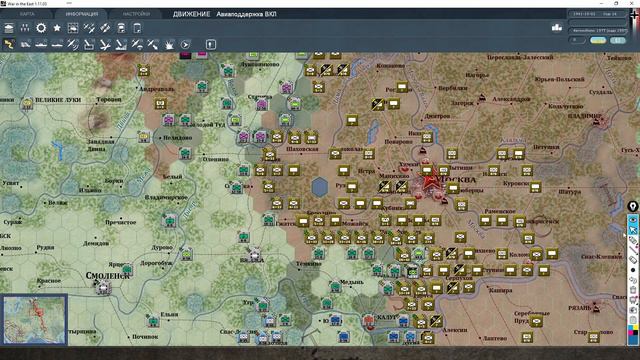Select the highlighter pen annotation tool
640x360 pixels.
tap(633, 240)
